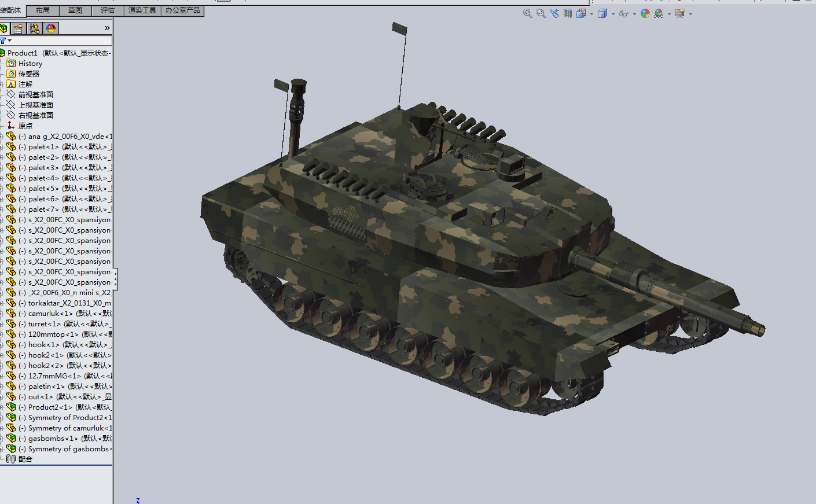Select the palet<4> component
This screenshot has width=816, height=504.
pos(59,178)
